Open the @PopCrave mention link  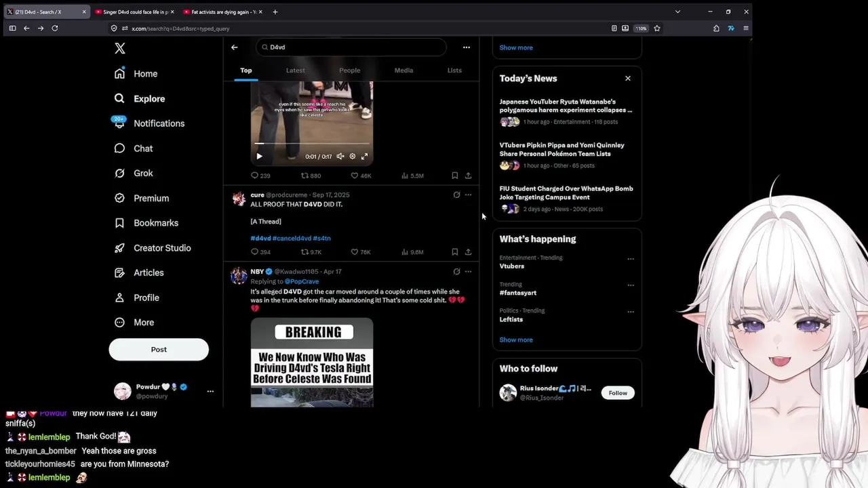point(302,281)
